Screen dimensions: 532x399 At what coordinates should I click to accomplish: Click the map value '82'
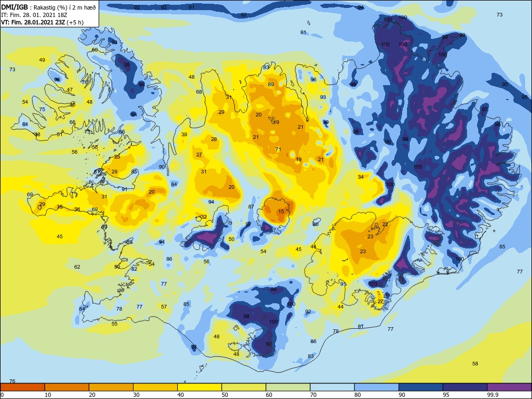(x=134, y=269)
